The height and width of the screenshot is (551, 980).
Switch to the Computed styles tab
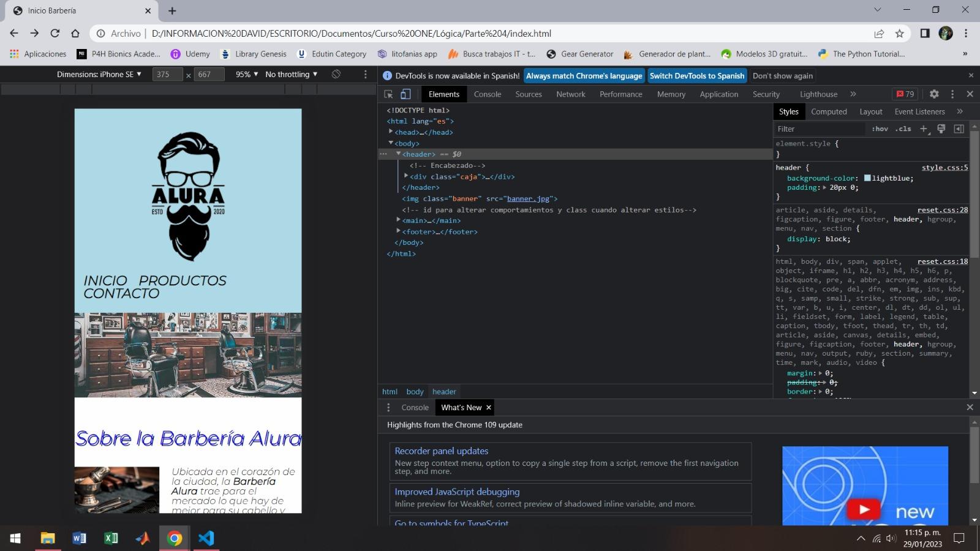(x=829, y=111)
